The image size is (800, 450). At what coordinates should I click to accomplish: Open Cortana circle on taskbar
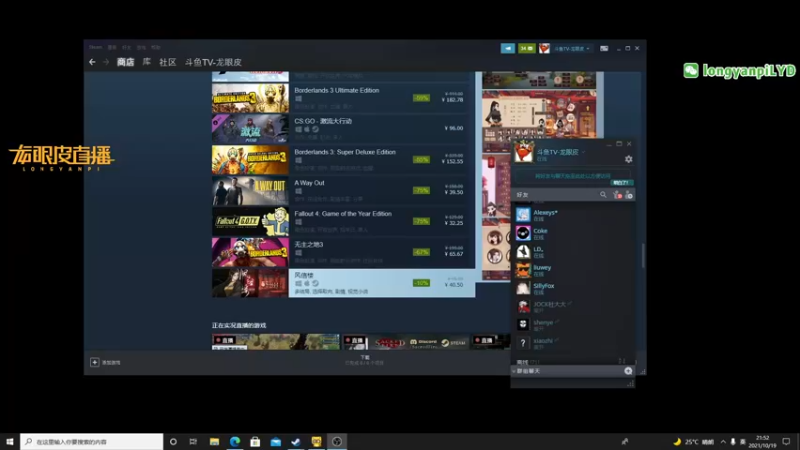[173, 441]
